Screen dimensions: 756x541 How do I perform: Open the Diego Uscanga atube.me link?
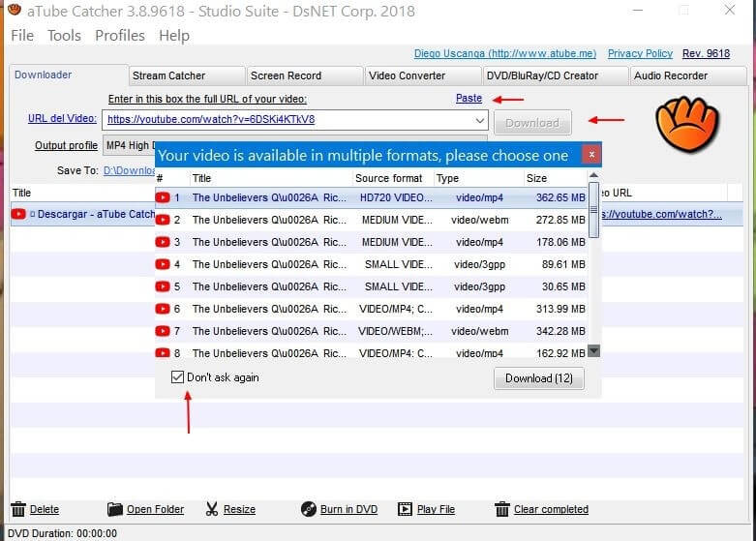tap(505, 53)
